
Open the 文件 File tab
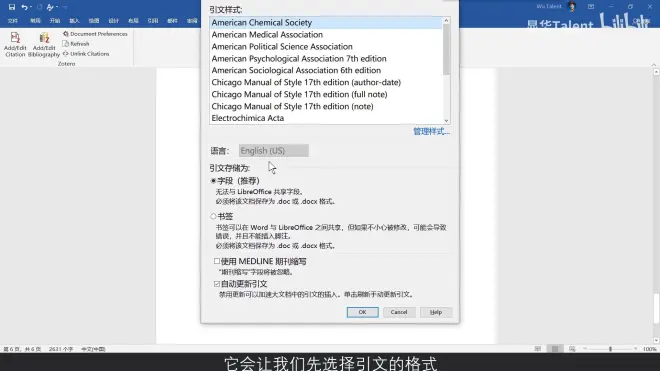click(x=13, y=21)
